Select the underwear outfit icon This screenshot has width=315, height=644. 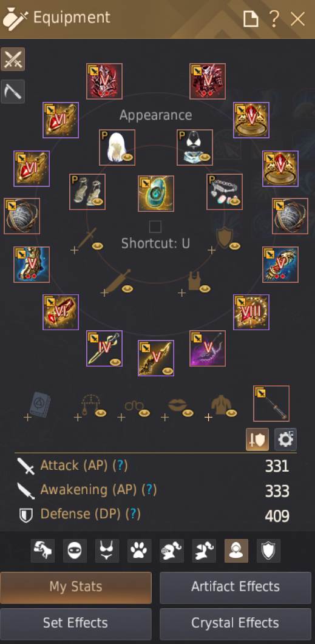point(107,551)
